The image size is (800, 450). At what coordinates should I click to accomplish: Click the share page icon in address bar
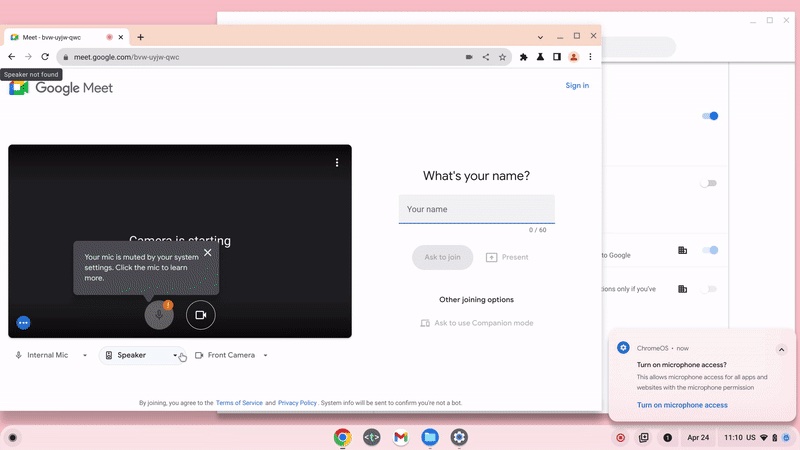(486, 57)
